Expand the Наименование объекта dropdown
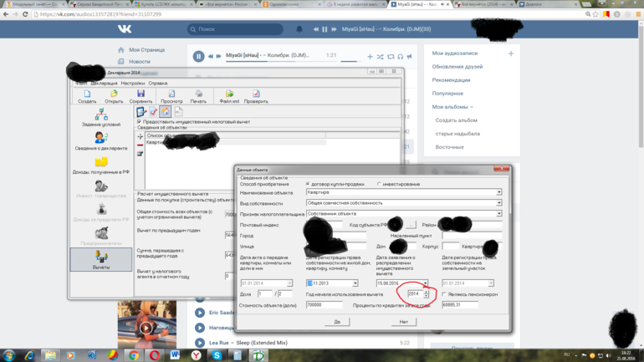Screen dimensions: 644x362 499,192
